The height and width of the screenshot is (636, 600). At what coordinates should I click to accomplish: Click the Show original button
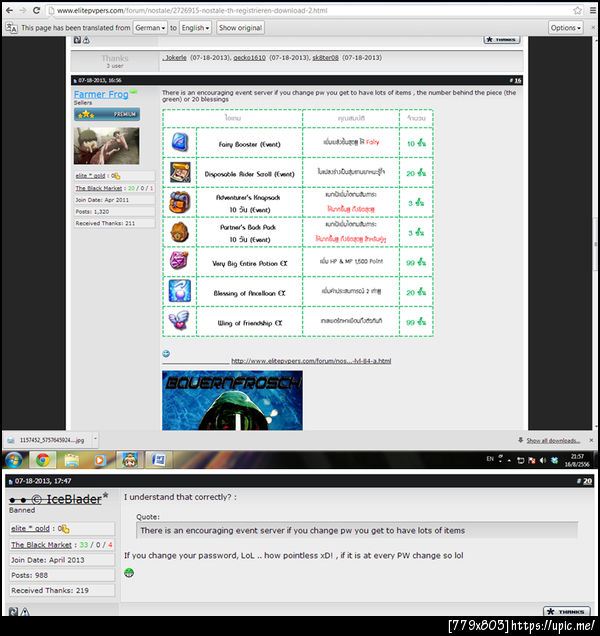pyautogui.click(x=240, y=28)
